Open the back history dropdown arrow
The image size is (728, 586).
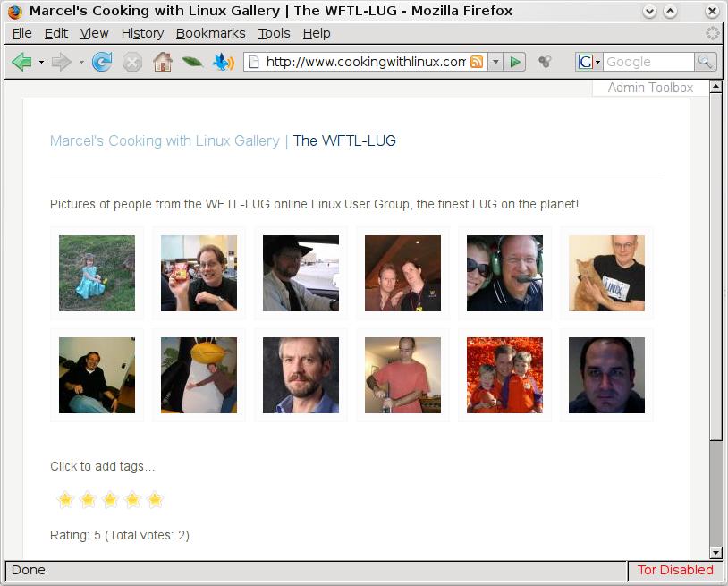(41, 62)
